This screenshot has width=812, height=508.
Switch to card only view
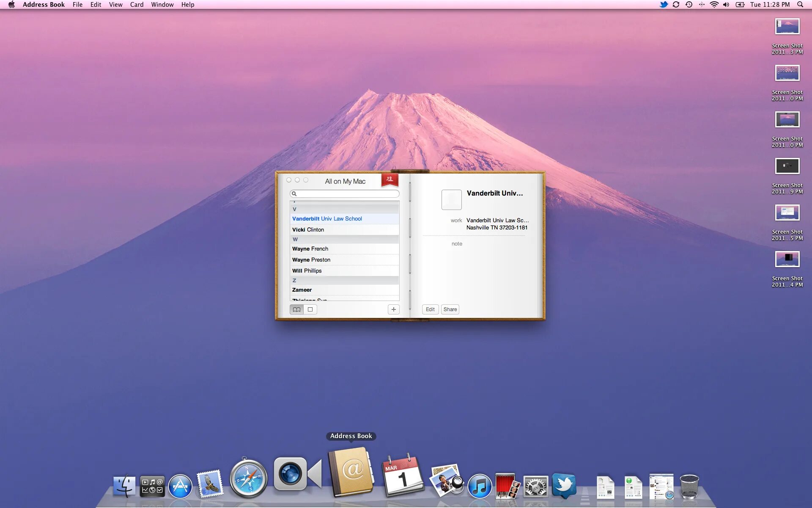click(310, 309)
